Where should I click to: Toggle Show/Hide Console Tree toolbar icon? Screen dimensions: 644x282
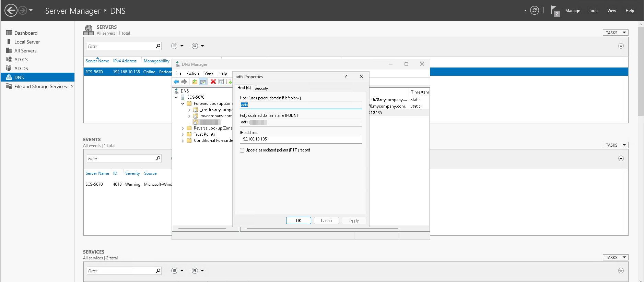click(x=203, y=82)
